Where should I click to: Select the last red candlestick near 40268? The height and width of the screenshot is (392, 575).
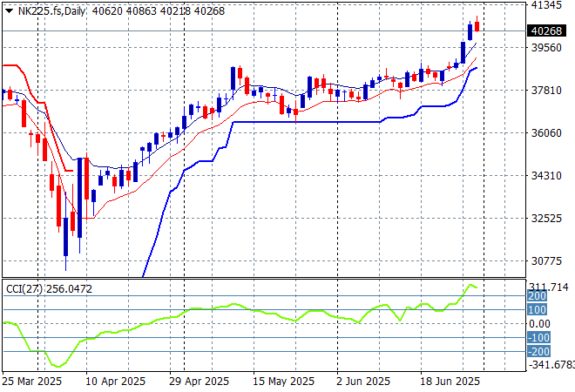tap(477, 27)
